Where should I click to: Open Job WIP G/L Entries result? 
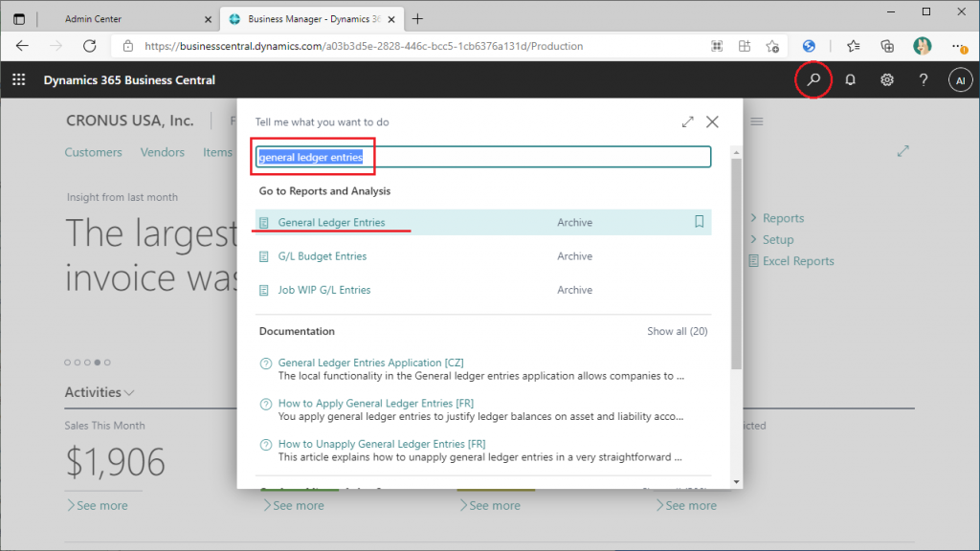pos(323,290)
